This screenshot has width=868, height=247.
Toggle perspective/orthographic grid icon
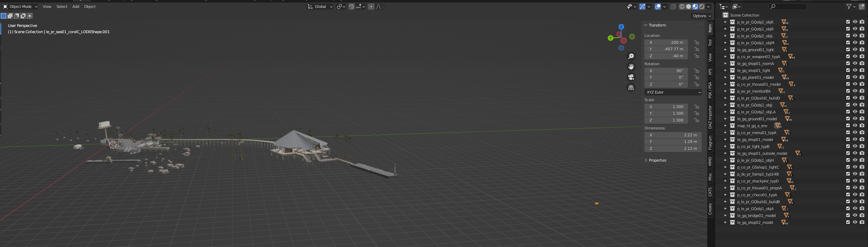click(631, 88)
